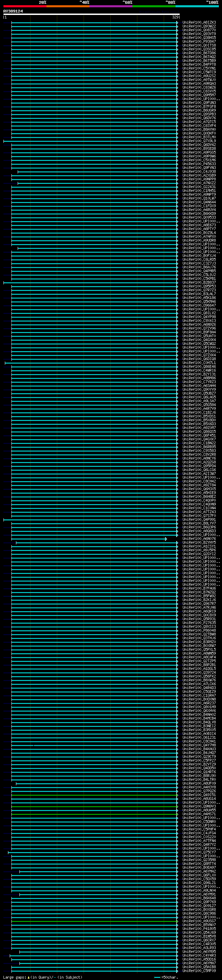222x980 pixels.
Task: Open hit UniRef100_Q2GYI2
Action: pyautogui.click(x=199, y=554)
